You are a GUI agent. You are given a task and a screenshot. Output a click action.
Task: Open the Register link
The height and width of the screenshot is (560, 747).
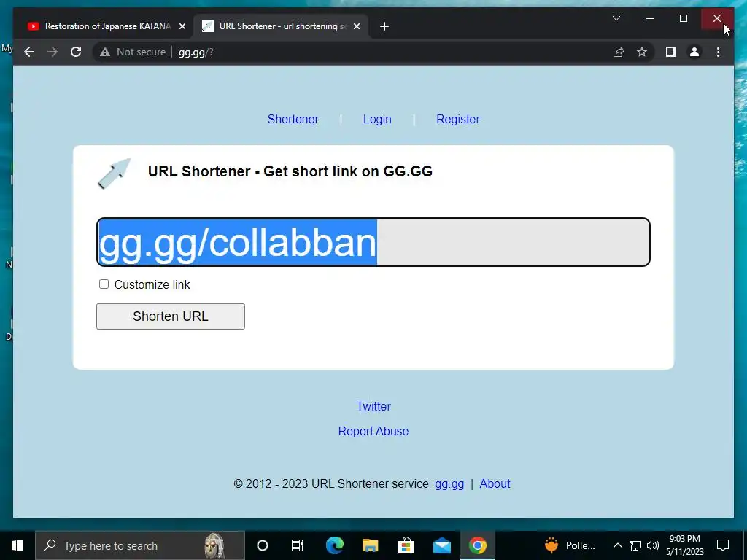458,119
